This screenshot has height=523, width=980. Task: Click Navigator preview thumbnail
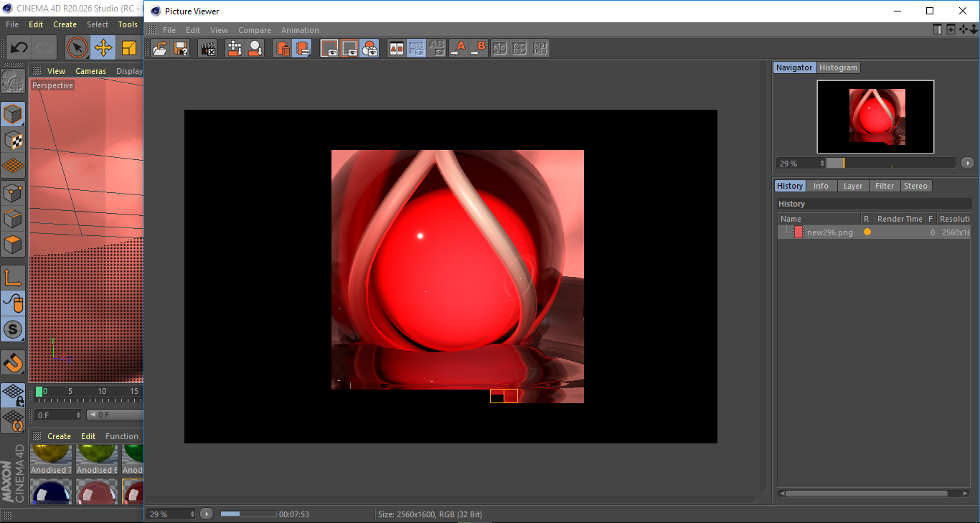(x=875, y=116)
